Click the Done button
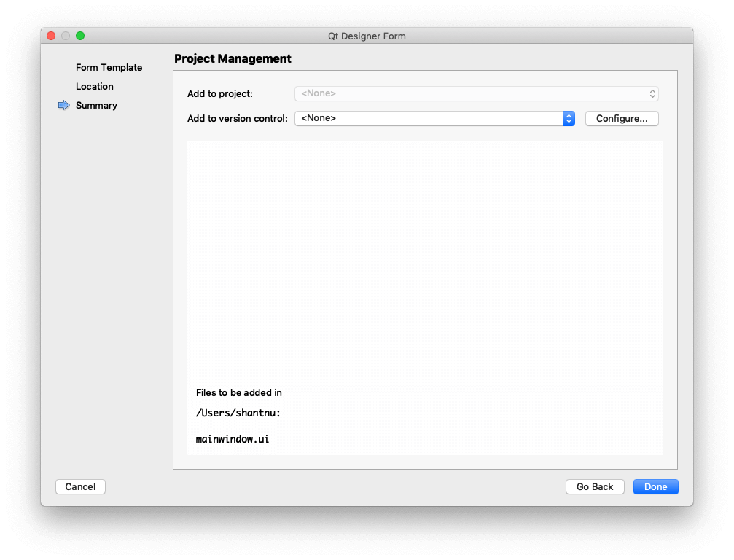This screenshot has width=734, height=560. click(655, 486)
